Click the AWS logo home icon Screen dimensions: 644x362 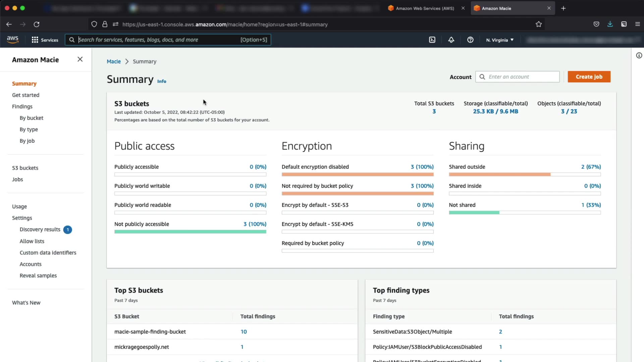tap(13, 39)
